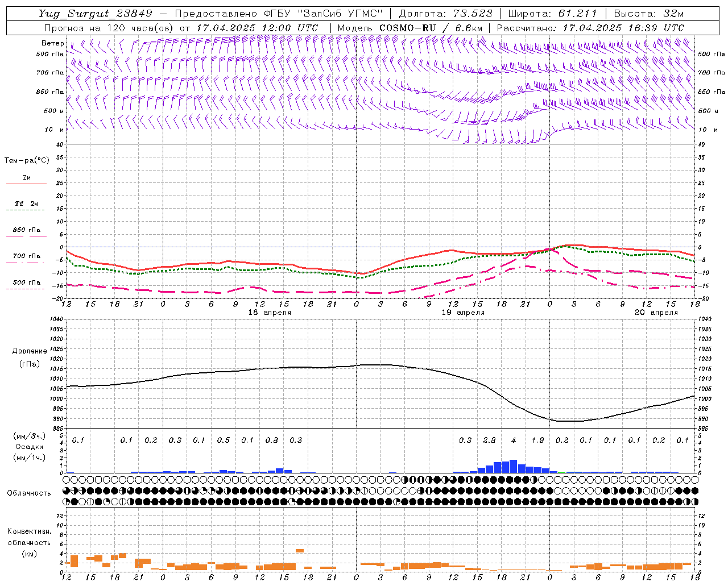Click the precipitation value "2.8"
728x582 pixels.
pyautogui.click(x=489, y=440)
